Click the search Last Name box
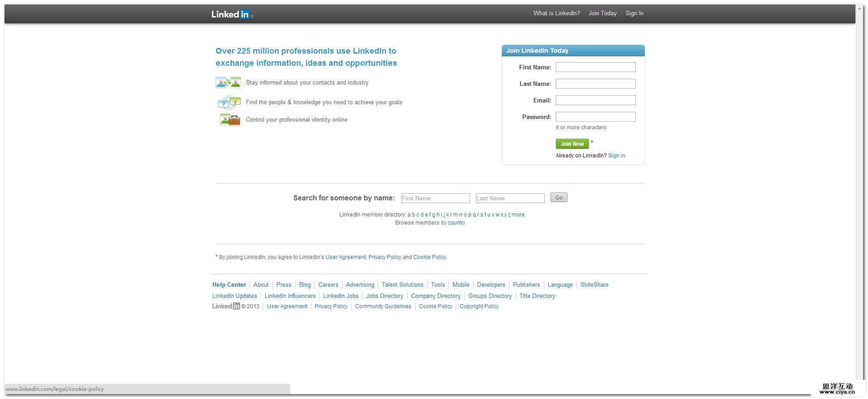868x399 pixels. click(510, 198)
